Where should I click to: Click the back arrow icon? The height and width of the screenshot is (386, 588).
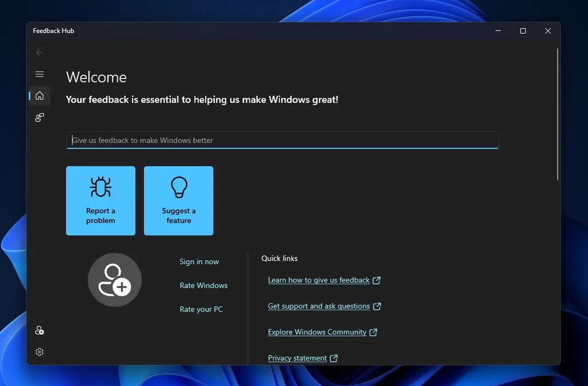[x=39, y=53]
